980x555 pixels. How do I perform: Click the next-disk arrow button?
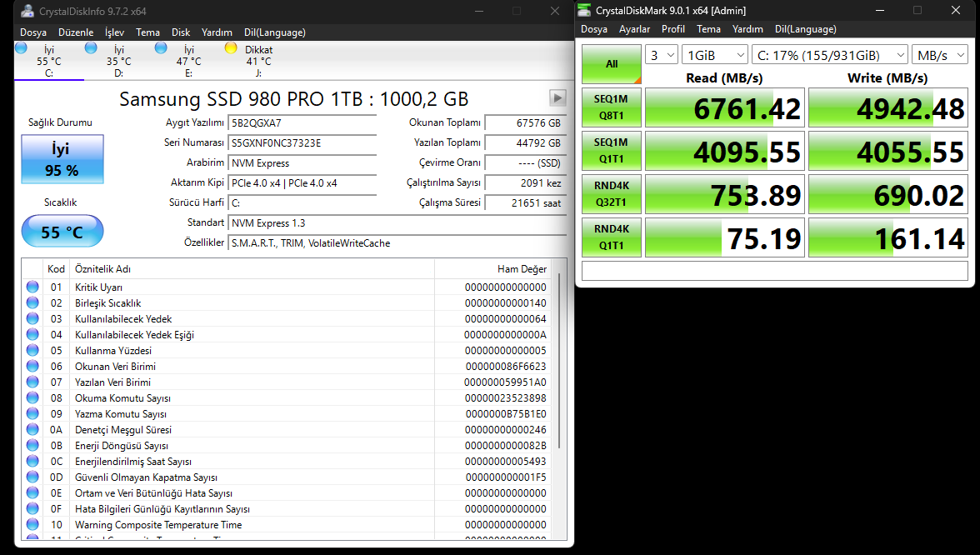[557, 97]
